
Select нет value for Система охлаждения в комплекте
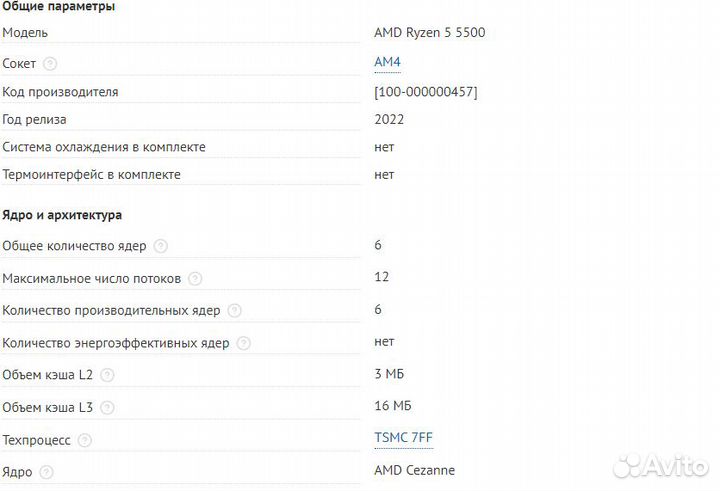pyautogui.click(x=384, y=147)
